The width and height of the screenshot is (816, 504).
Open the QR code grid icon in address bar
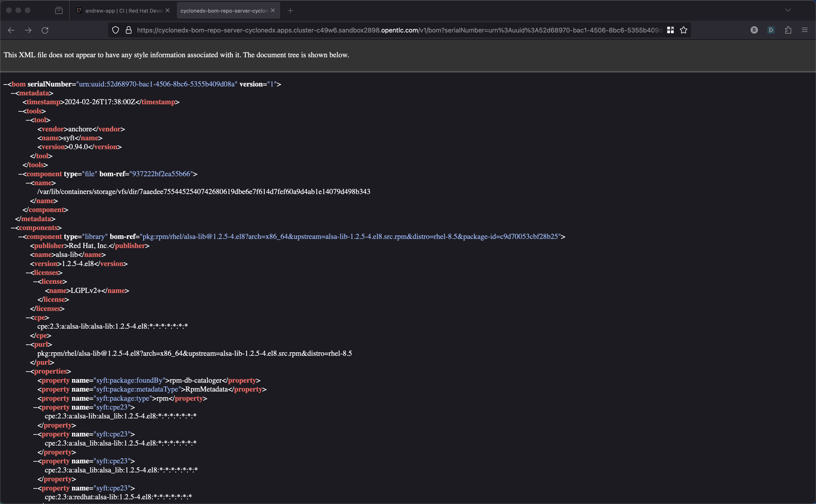670,30
